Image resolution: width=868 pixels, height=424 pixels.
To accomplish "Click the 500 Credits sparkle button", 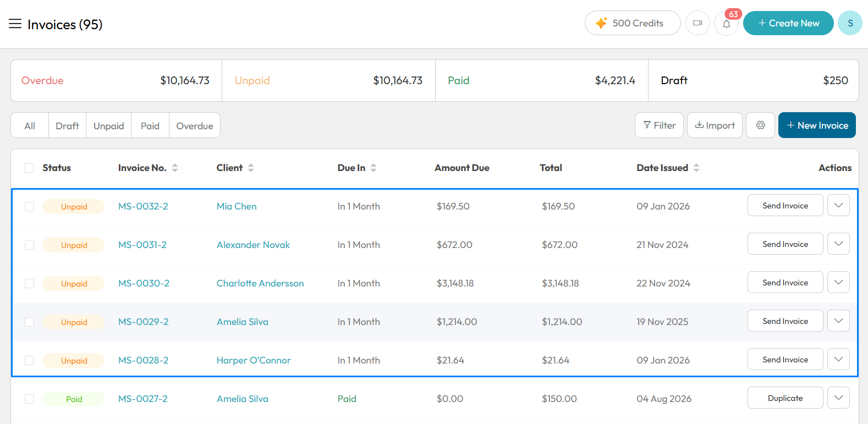I will pyautogui.click(x=633, y=23).
